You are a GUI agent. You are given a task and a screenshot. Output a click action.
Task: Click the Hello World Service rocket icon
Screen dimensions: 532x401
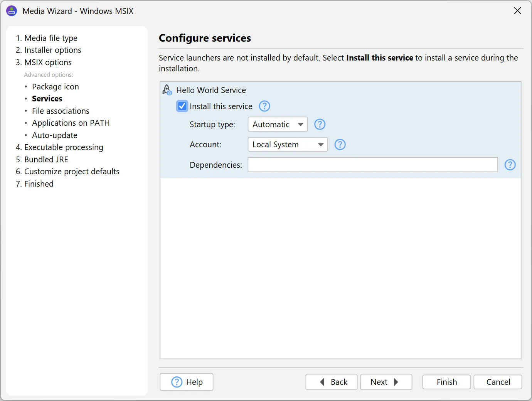point(167,90)
